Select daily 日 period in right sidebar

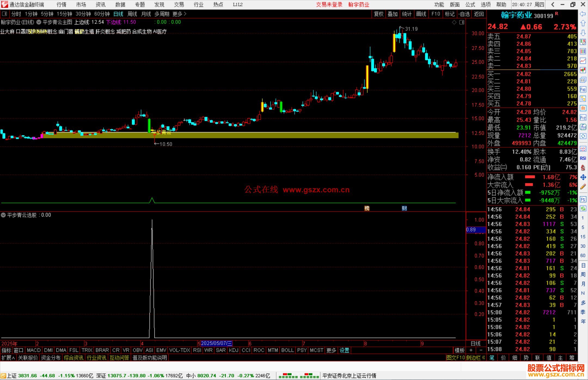tap(583, 265)
